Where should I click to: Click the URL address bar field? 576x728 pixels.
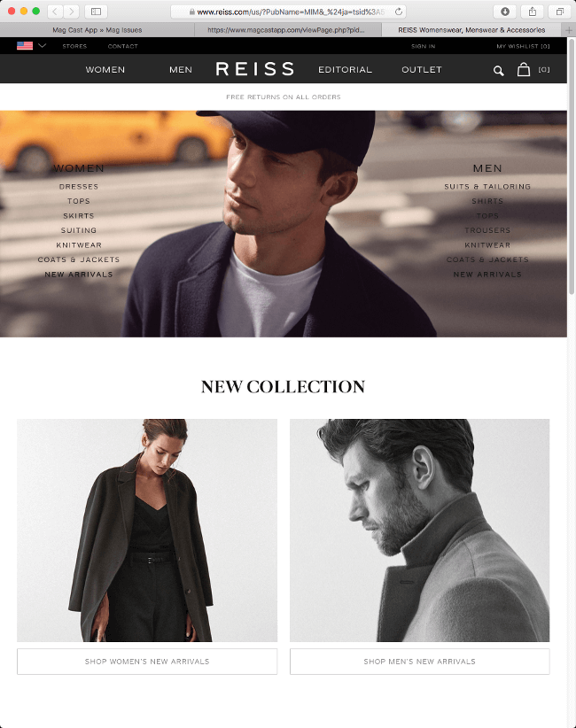click(288, 12)
